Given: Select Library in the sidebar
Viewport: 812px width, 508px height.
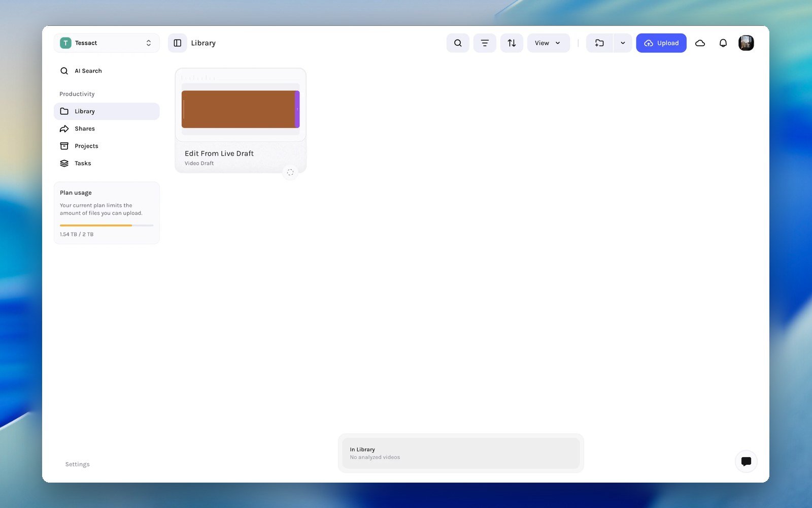Looking at the screenshot, I should tap(107, 111).
